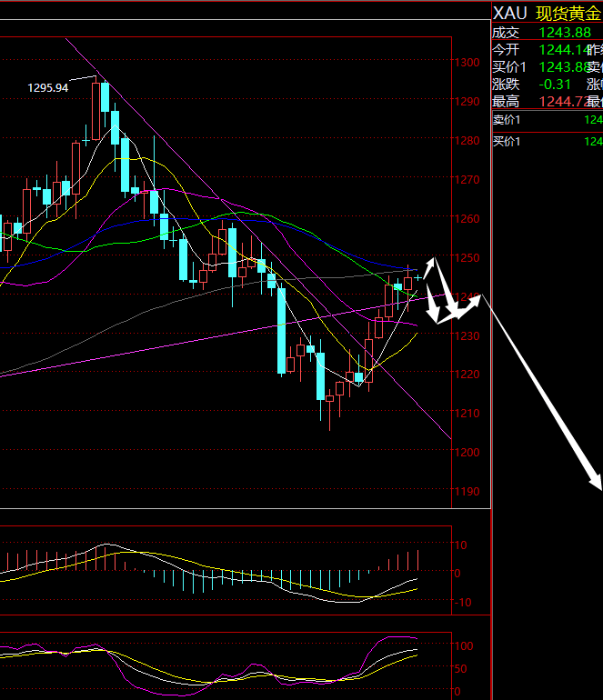
Task: Click the 10 label on MACD axis
Action: (461, 545)
